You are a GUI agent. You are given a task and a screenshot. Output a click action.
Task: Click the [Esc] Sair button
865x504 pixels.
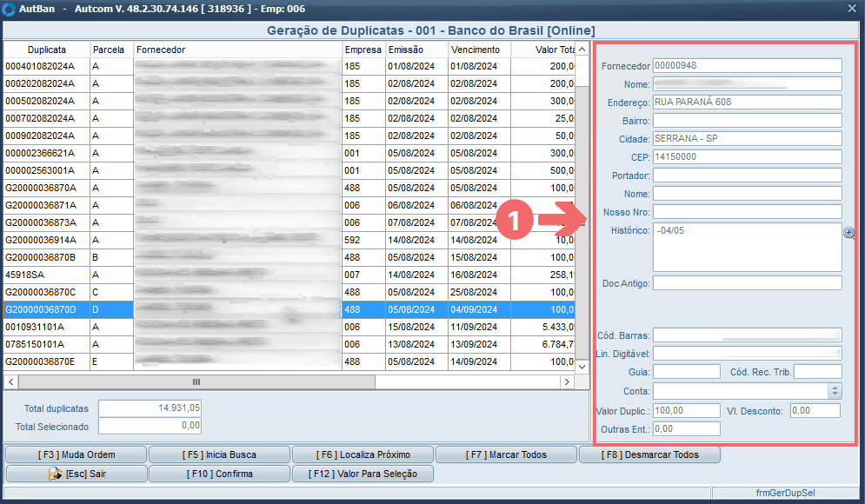(77, 474)
